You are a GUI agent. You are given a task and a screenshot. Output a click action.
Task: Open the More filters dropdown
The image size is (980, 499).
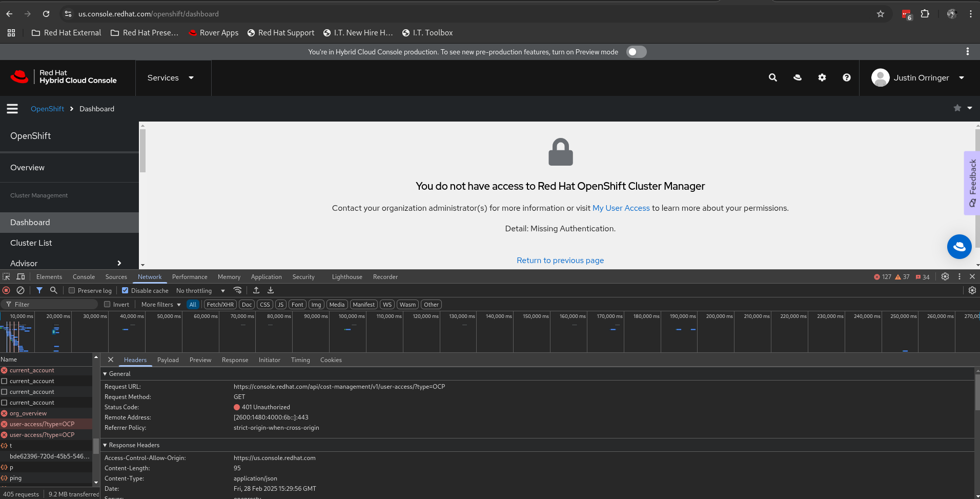click(161, 305)
